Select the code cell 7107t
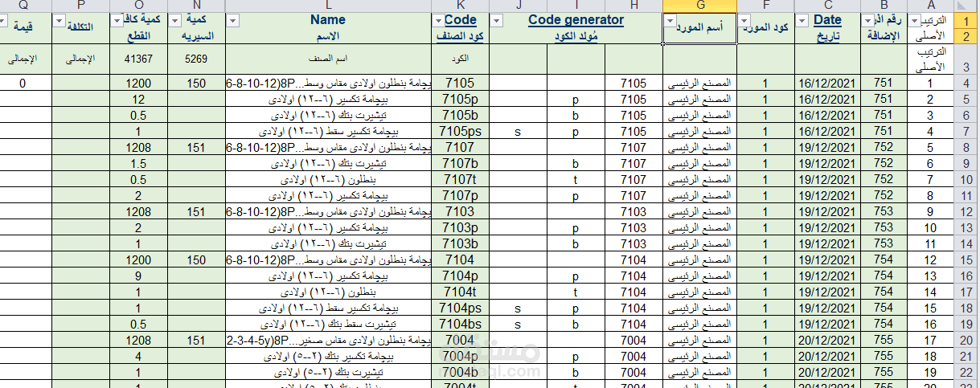 (460, 179)
